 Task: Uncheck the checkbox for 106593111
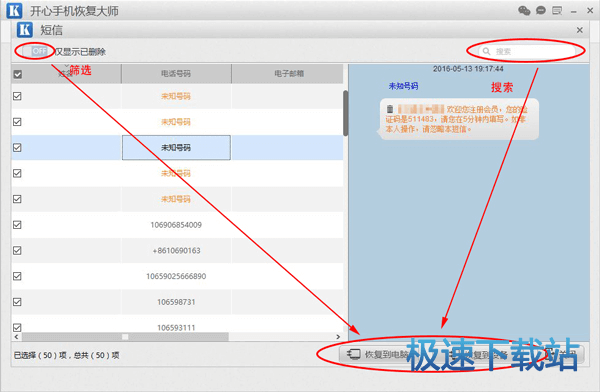(x=17, y=328)
